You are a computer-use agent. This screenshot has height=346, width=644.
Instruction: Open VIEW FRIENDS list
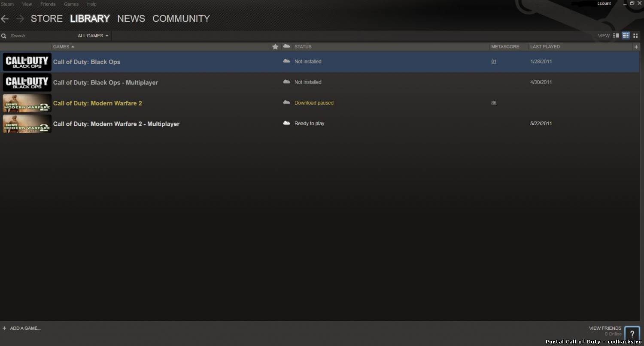[x=605, y=328]
